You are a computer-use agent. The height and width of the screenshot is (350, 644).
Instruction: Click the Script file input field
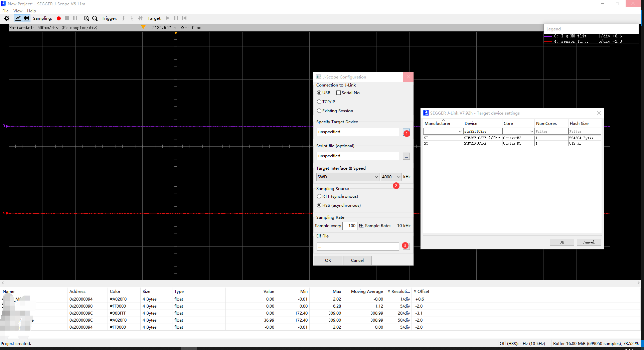[358, 156]
